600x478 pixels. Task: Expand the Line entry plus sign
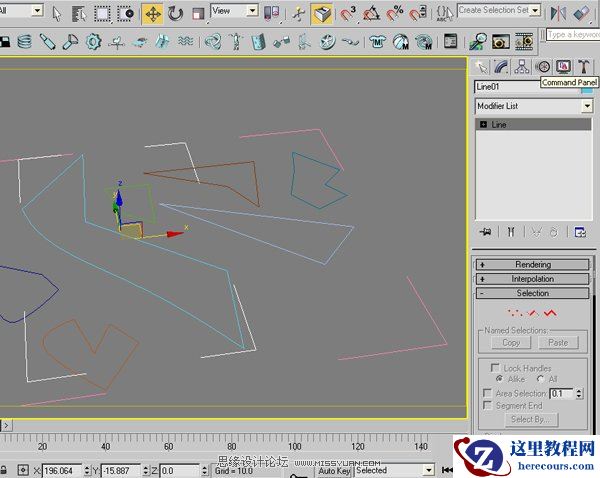[483, 124]
